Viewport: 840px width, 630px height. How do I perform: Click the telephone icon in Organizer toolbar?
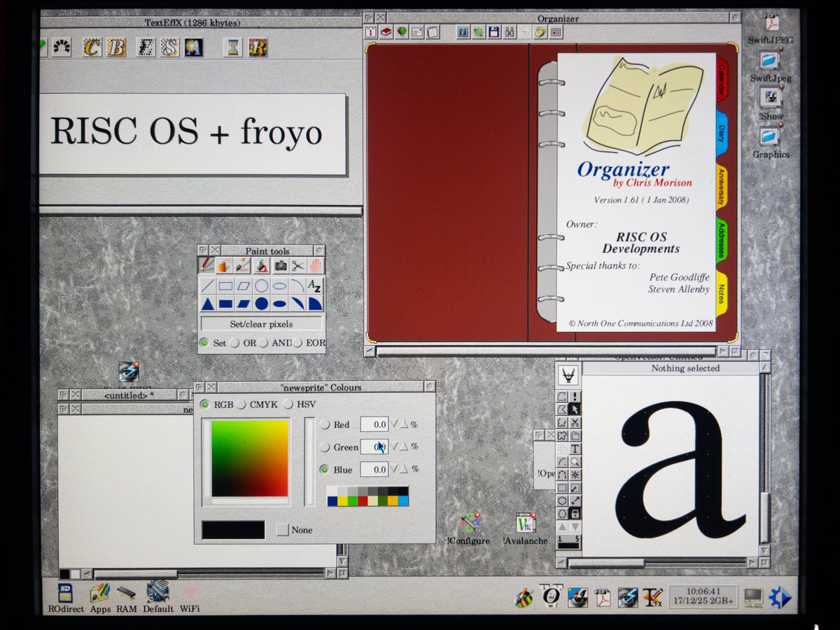(x=540, y=32)
